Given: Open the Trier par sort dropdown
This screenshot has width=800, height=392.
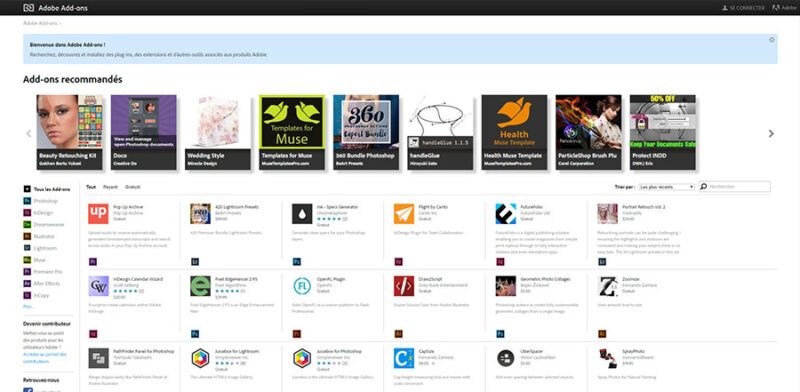Looking at the screenshot, I should point(667,187).
